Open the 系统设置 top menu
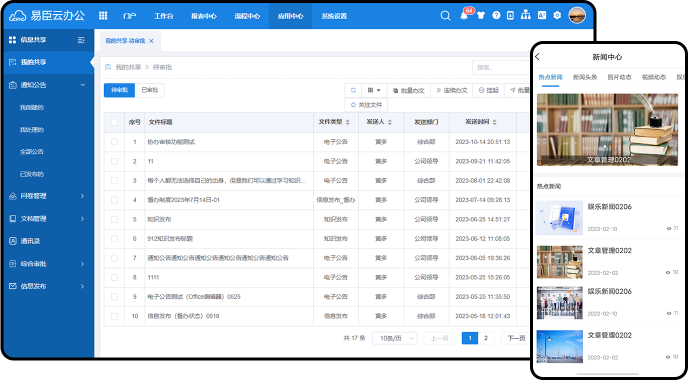 334,16
